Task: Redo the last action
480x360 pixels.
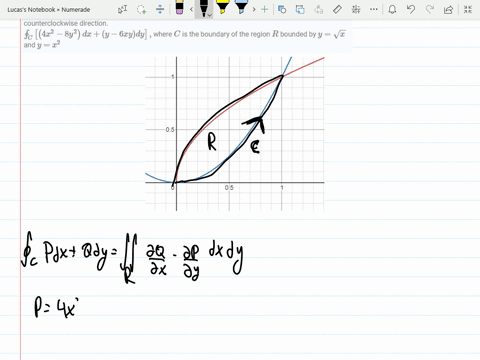Action: pyautogui.click(x=430, y=9)
